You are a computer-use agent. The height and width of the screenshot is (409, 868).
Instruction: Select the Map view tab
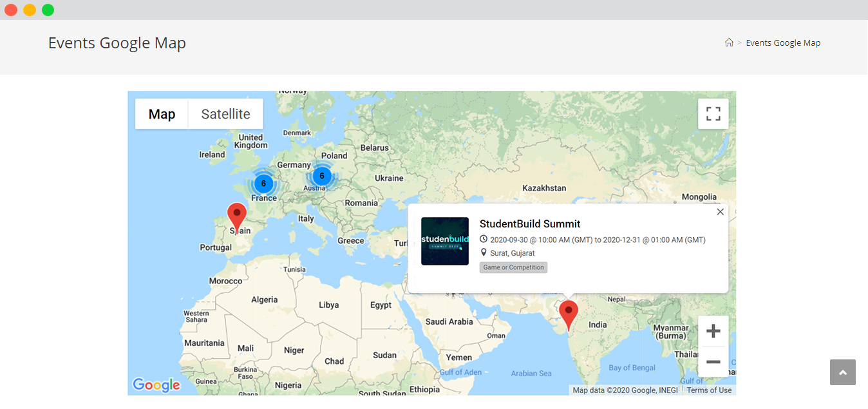(162, 114)
